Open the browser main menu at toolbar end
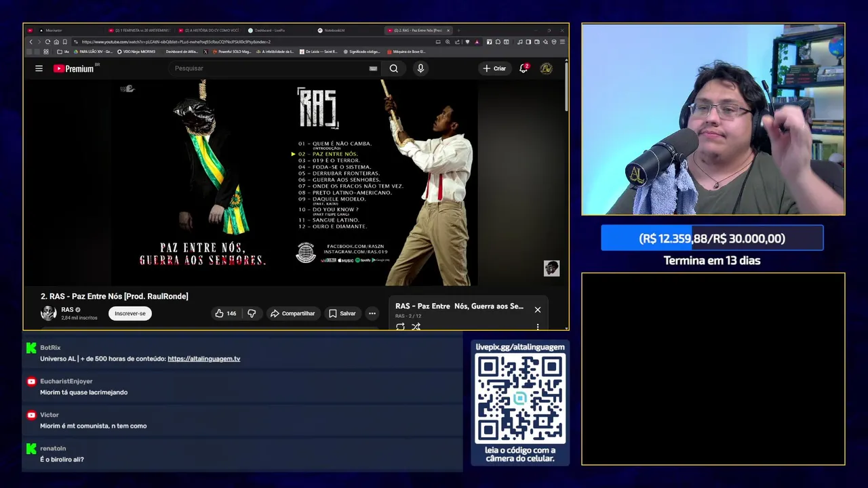 point(562,42)
